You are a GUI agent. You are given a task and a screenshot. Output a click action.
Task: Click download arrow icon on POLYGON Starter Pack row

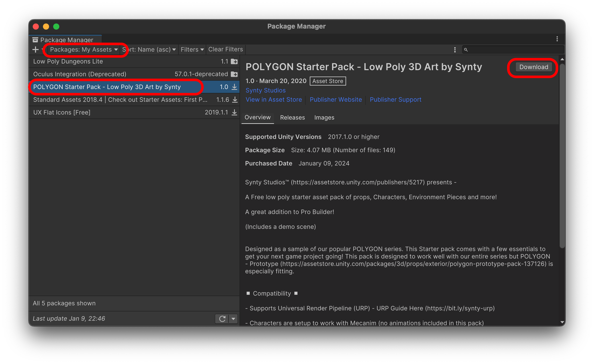pyautogui.click(x=234, y=87)
